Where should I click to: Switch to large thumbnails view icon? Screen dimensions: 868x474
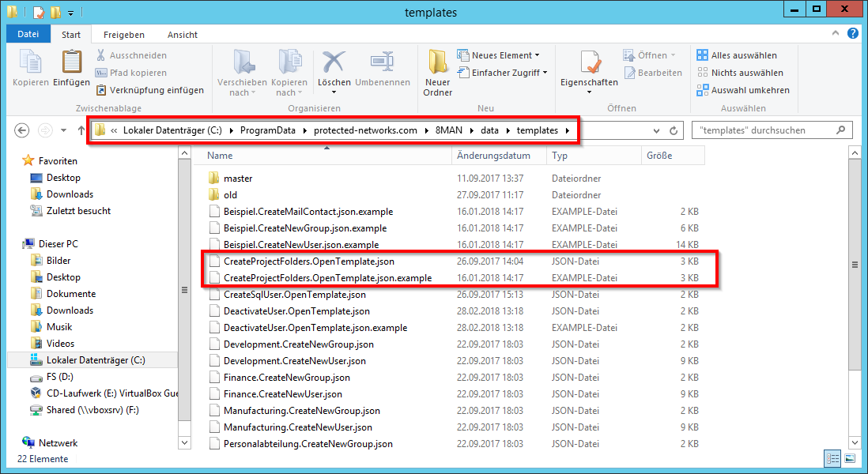click(851, 458)
